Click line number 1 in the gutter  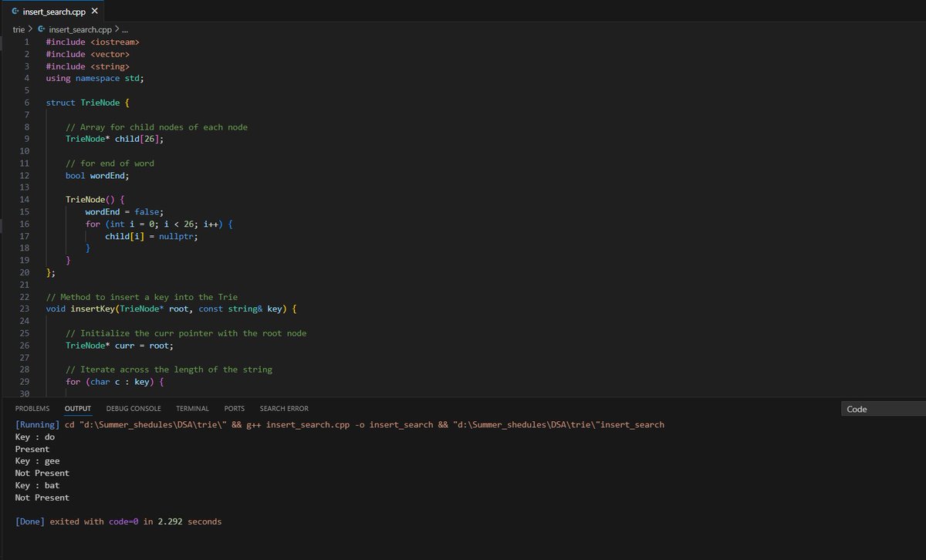[27, 42]
